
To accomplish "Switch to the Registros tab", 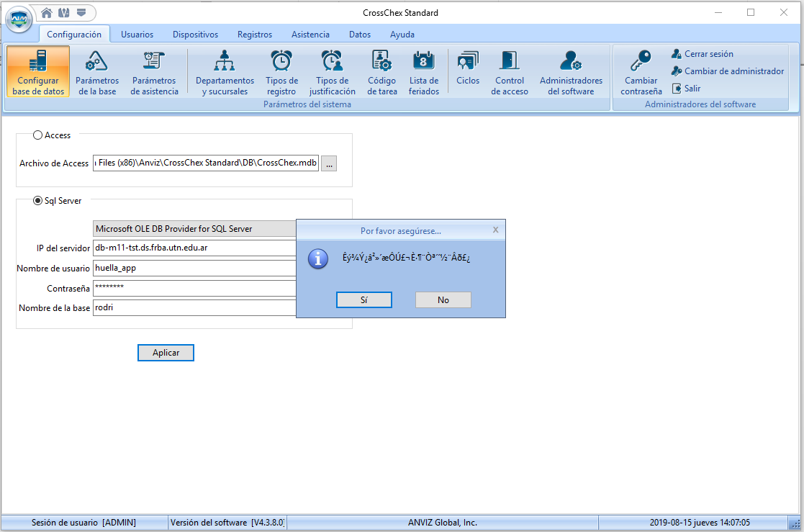I will (255, 35).
